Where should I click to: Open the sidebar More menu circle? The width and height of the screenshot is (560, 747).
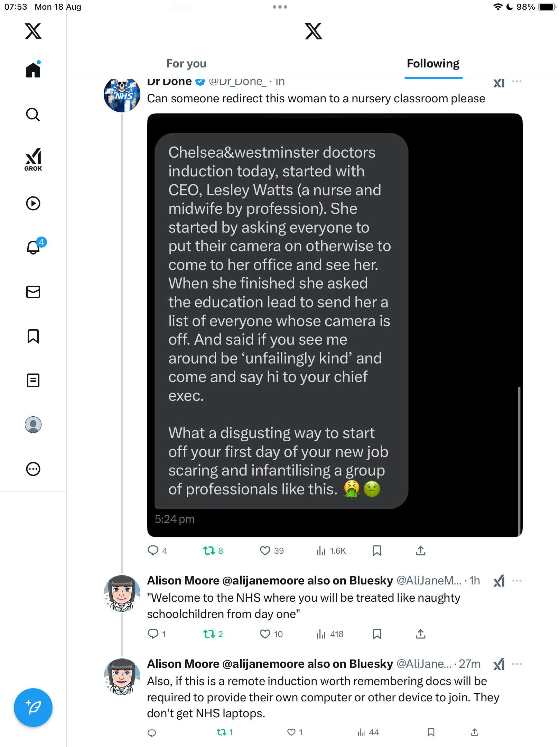(33, 469)
